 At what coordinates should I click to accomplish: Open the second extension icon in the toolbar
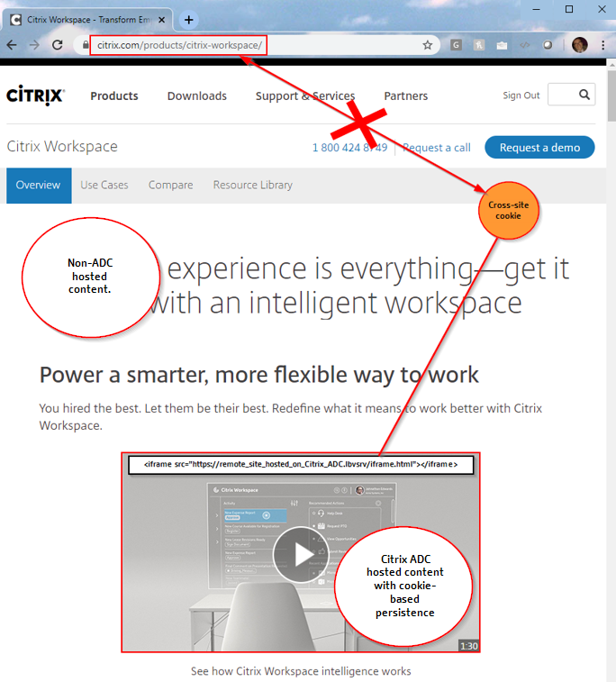coord(478,45)
